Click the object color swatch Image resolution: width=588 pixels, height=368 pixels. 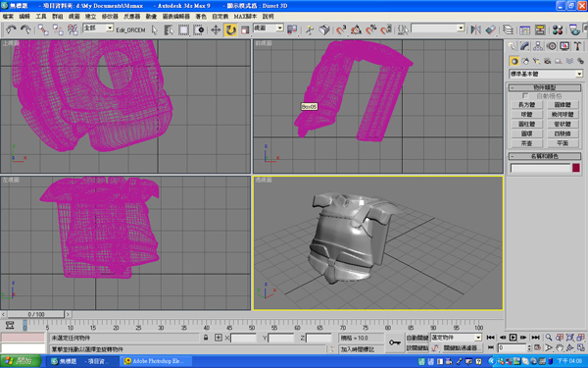pyautogui.click(x=576, y=168)
